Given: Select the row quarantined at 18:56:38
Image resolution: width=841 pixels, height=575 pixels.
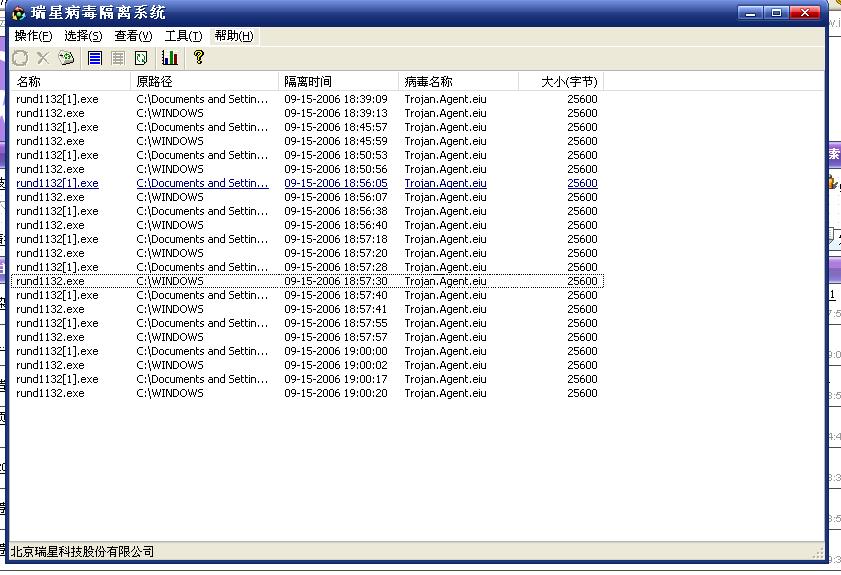Looking at the screenshot, I should click(x=307, y=211).
